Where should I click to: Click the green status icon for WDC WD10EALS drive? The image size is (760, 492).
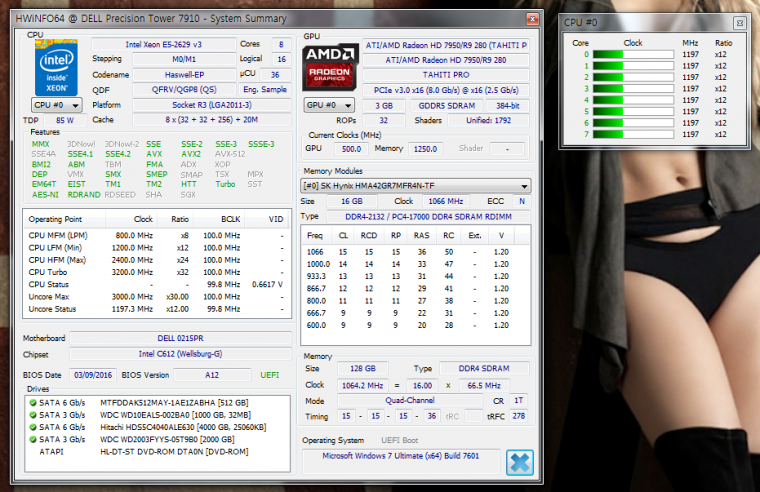33,415
